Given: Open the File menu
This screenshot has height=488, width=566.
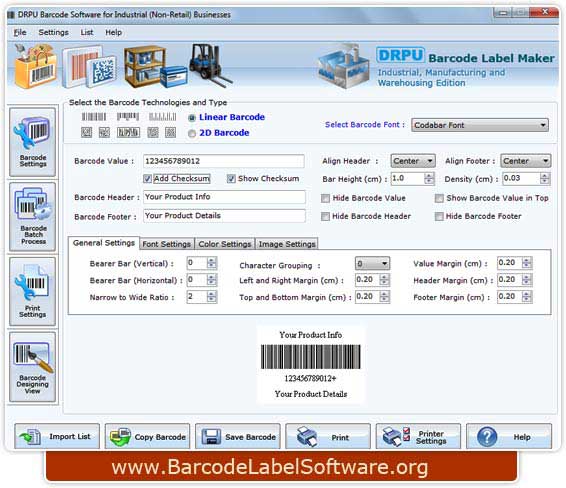Looking at the screenshot, I should (x=20, y=32).
